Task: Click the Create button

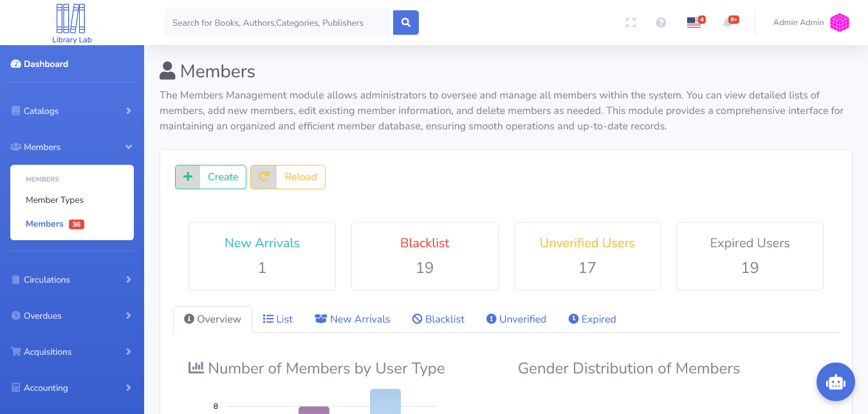Action: [210, 176]
